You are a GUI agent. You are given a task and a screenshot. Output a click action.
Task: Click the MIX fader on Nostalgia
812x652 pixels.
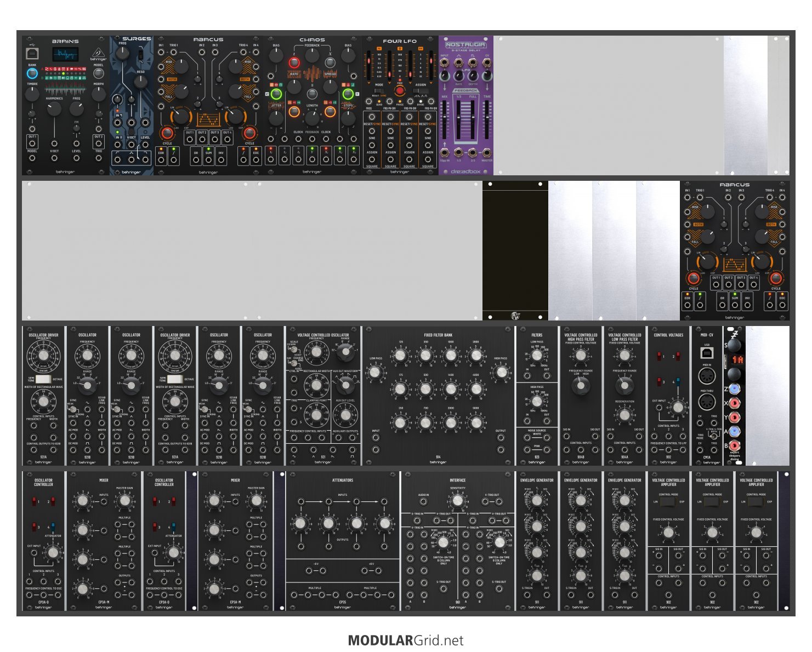[445, 121]
